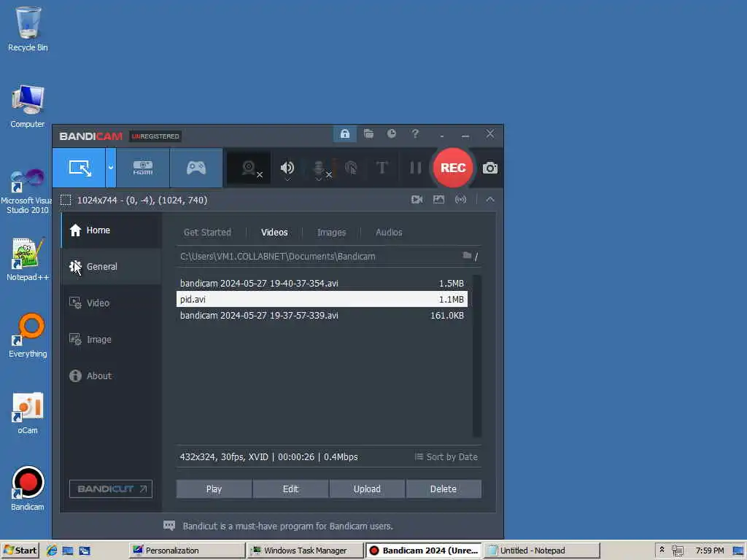Select the game recording mode gamepad icon
The image size is (747, 560).
click(x=196, y=168)
